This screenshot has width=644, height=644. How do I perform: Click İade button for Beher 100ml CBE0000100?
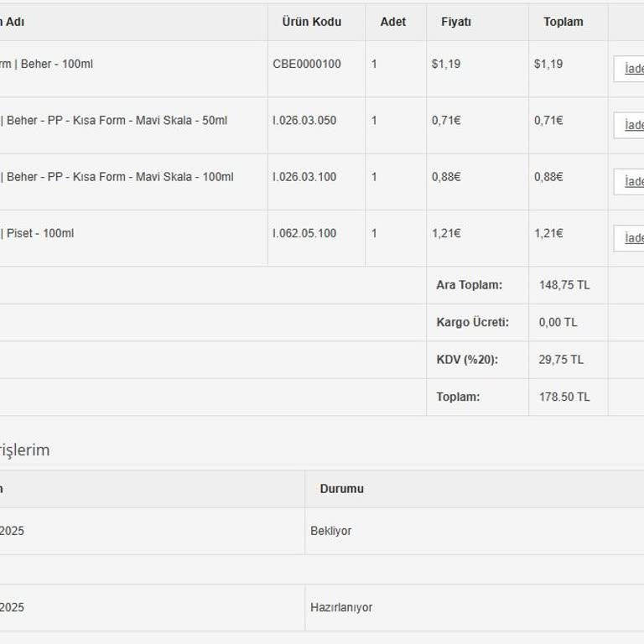(632, 69)
